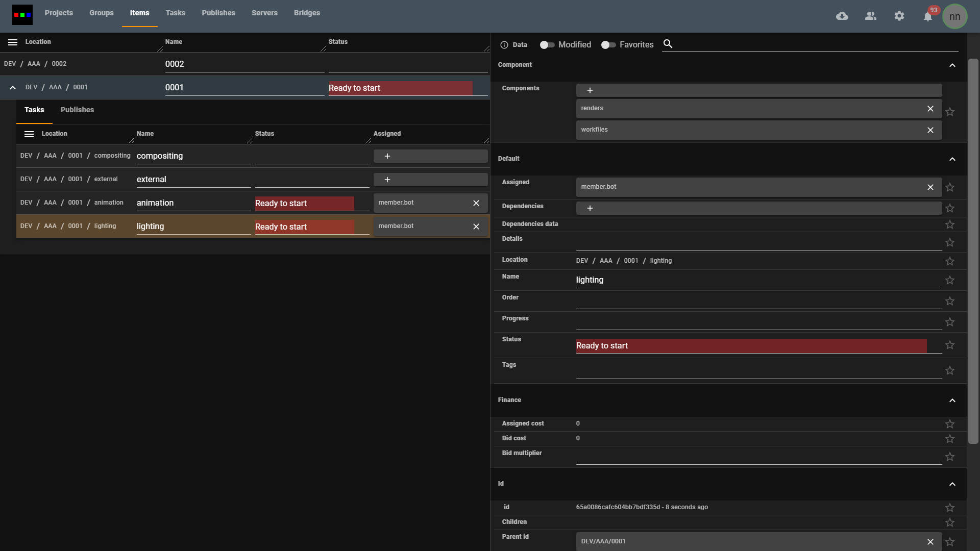Click the cloud download icon

pos(842,16)
